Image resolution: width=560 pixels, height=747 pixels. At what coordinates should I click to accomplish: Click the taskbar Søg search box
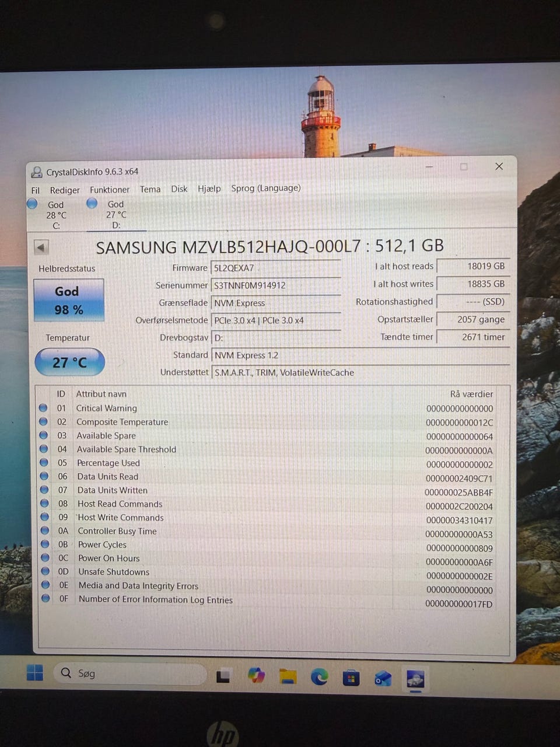[x=130, y=673]
